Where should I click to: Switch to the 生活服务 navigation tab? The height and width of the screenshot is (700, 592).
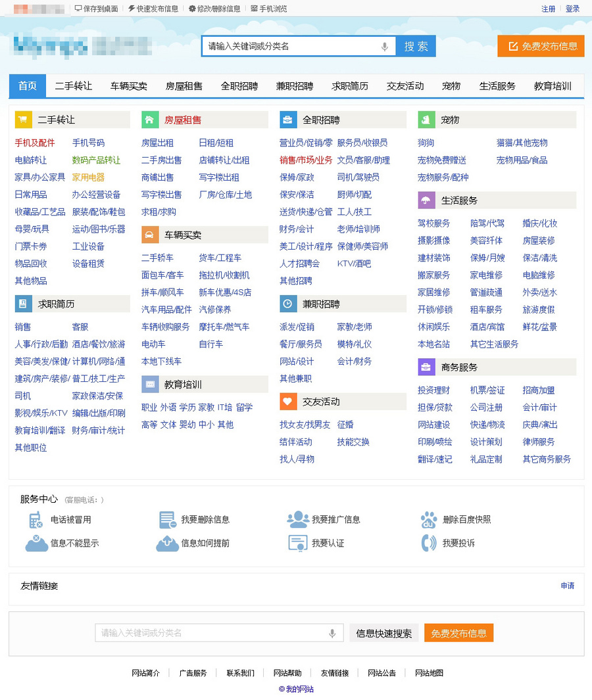pyautogui.click(x=497, y=85)
